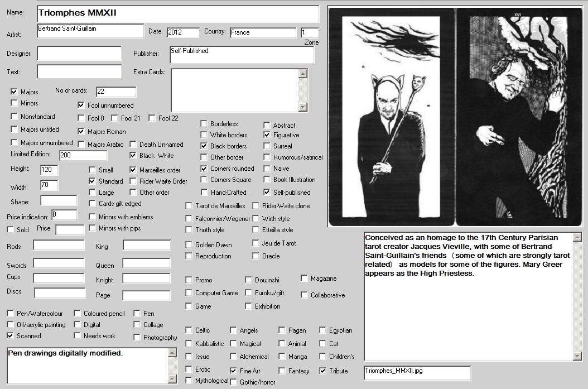The height and width of the screenshot is (389, 588).
Task: Click the empty Designer input field
Action: (x=79, y=53)
